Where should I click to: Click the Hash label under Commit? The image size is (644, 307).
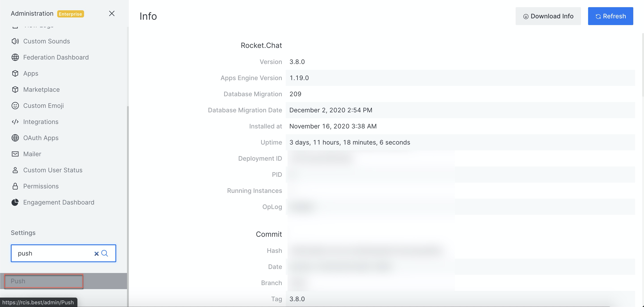tap(274, 251)
